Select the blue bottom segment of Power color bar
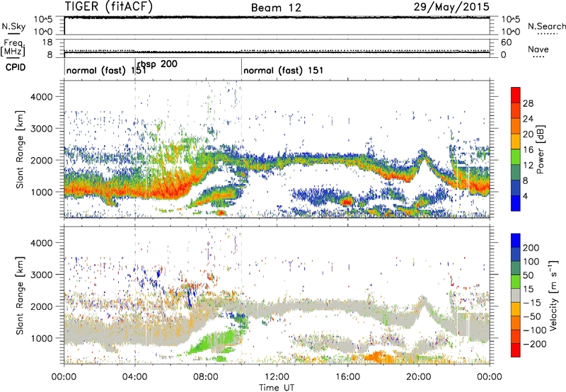566x392 pixels. click(516, 203)
